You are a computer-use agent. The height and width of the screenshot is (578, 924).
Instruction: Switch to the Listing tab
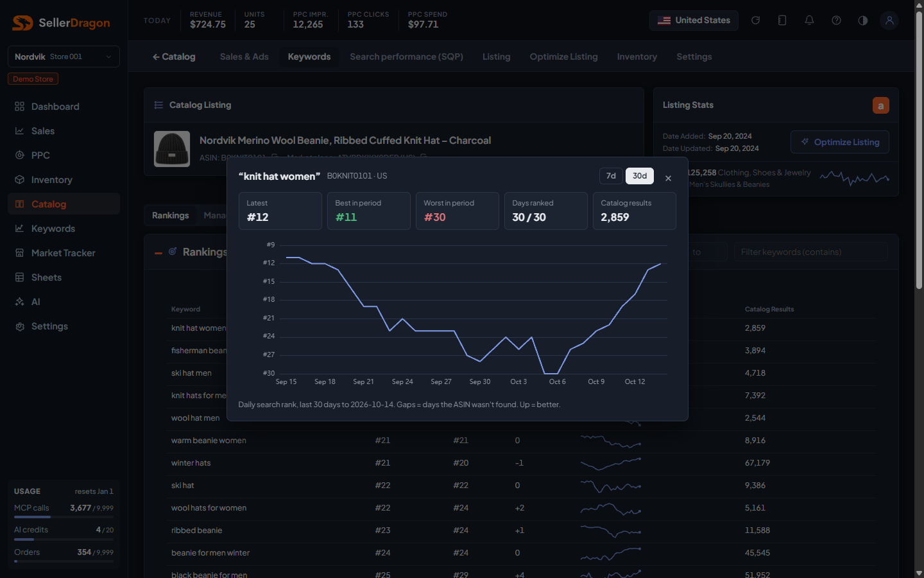click(497, 57)
